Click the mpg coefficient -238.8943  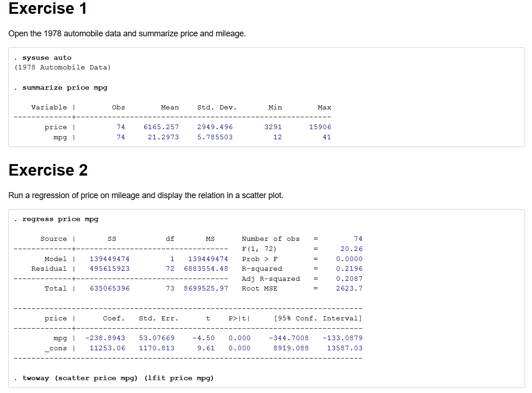click(x=105, y=338)
